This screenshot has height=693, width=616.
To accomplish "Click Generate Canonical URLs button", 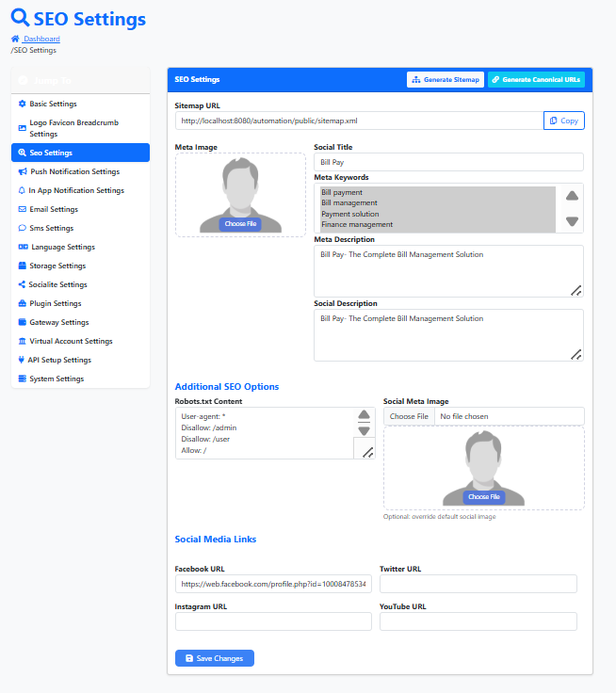I will [x=536, y=79].
